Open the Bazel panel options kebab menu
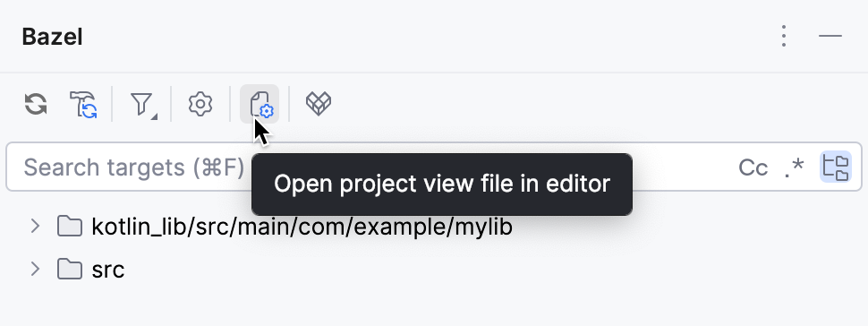This screenshot has width=868, height=326. click(783, 36)
